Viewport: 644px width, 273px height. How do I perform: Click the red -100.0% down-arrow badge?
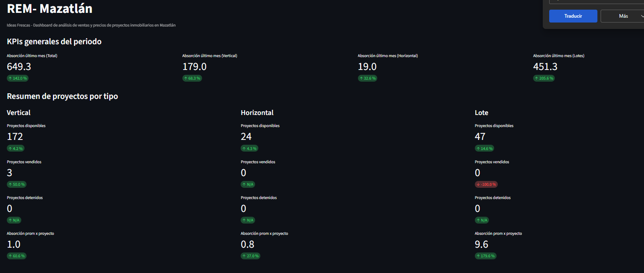(x=486, y=185)
